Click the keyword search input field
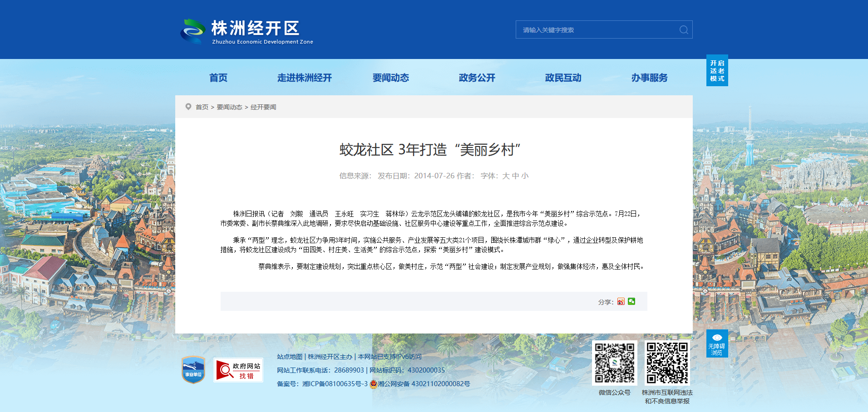868x412 pixels. [x=597, y=30]
